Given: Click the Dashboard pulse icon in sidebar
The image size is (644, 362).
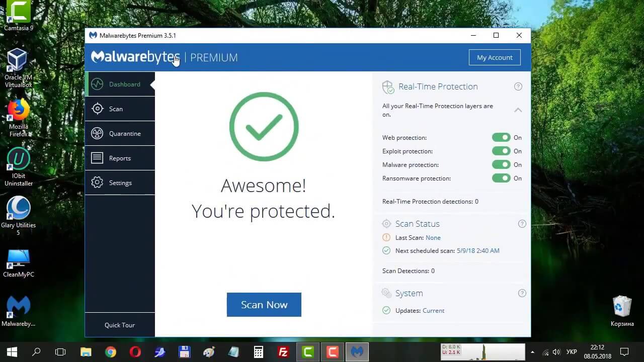Looking at the screenshot, I should point(97,84).
